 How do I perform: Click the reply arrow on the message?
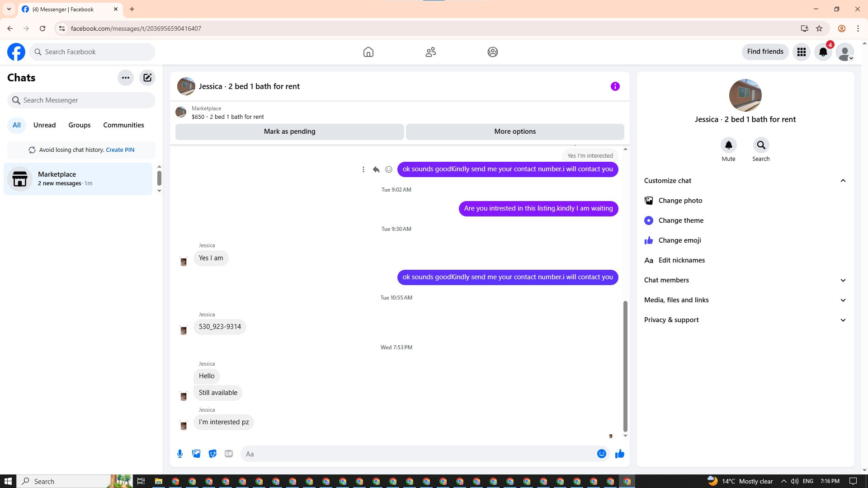point(376,169)
